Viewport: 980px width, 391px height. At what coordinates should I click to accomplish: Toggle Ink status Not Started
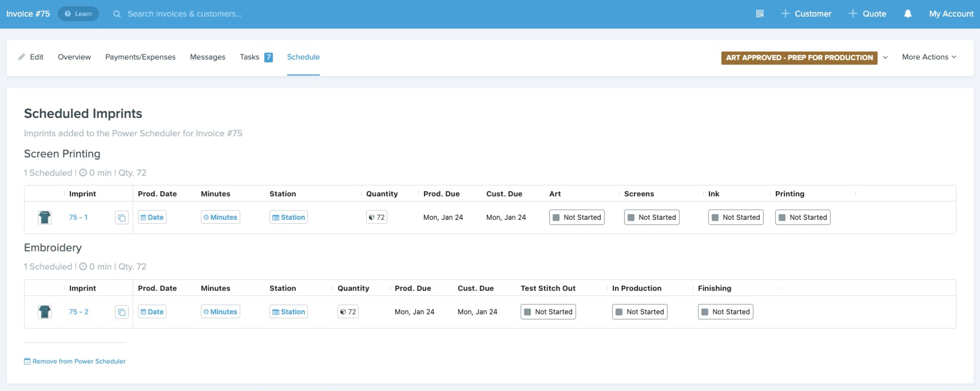[x=736, y=218]
